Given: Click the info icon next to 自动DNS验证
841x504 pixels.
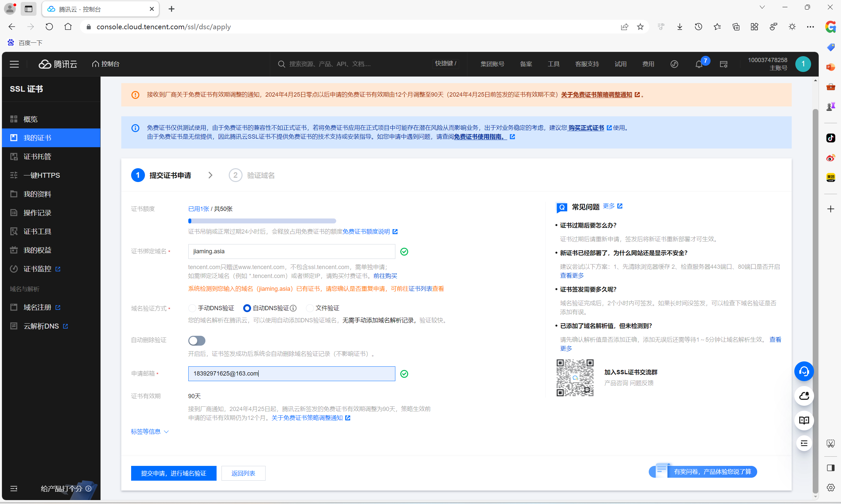Looking at the screenshot, I should pyautogui.click(x=293, y=308).
